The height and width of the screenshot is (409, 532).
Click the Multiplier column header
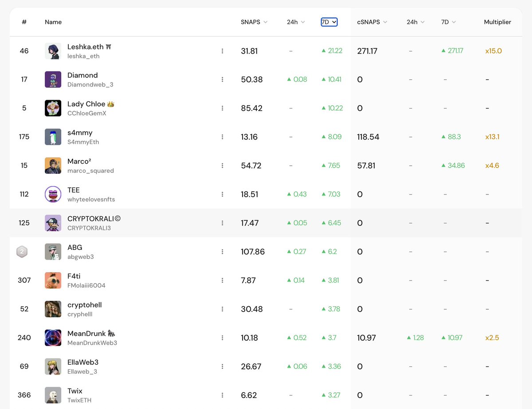pos(497,22)
